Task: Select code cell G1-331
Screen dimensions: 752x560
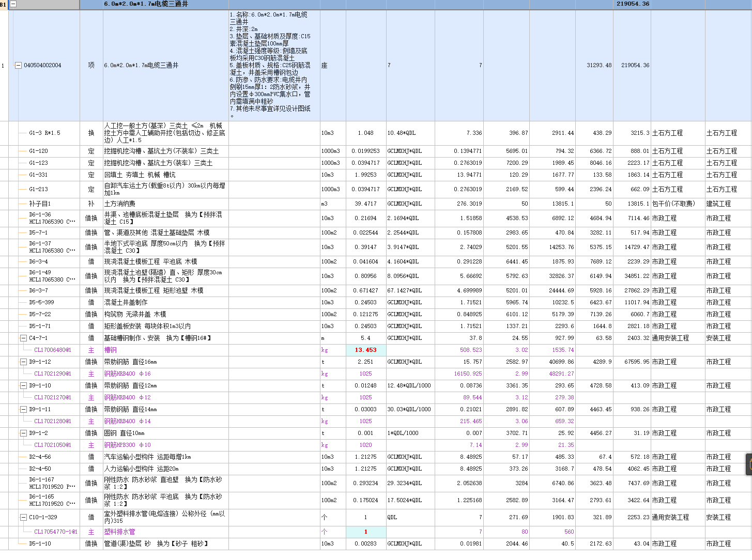Action: click(39, 175)
